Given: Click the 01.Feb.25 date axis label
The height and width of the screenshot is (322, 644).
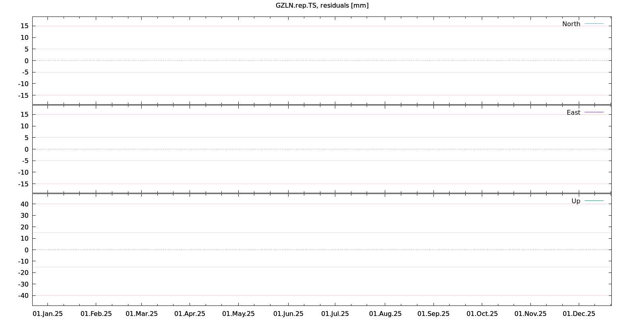Looking at the screenshot, I should point(96,314).
